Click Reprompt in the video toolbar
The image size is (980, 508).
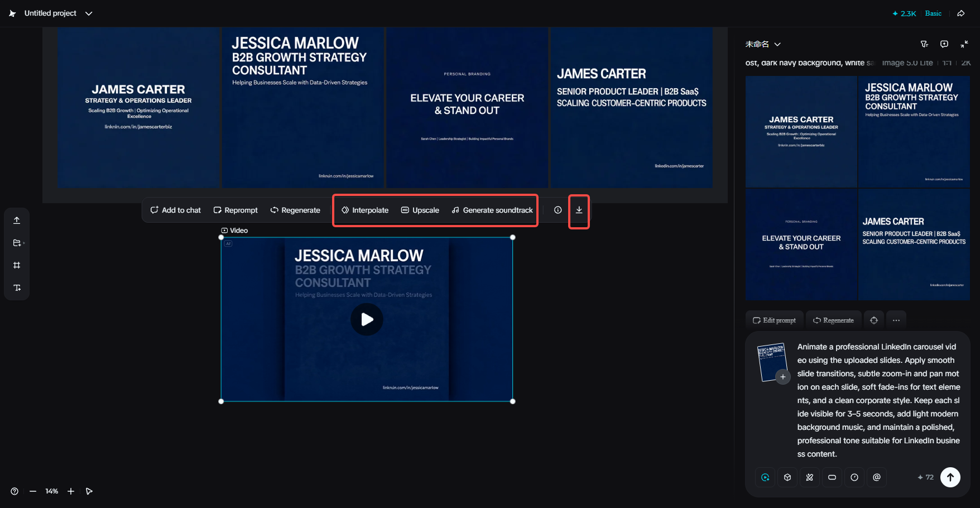[x=236, y=210]
